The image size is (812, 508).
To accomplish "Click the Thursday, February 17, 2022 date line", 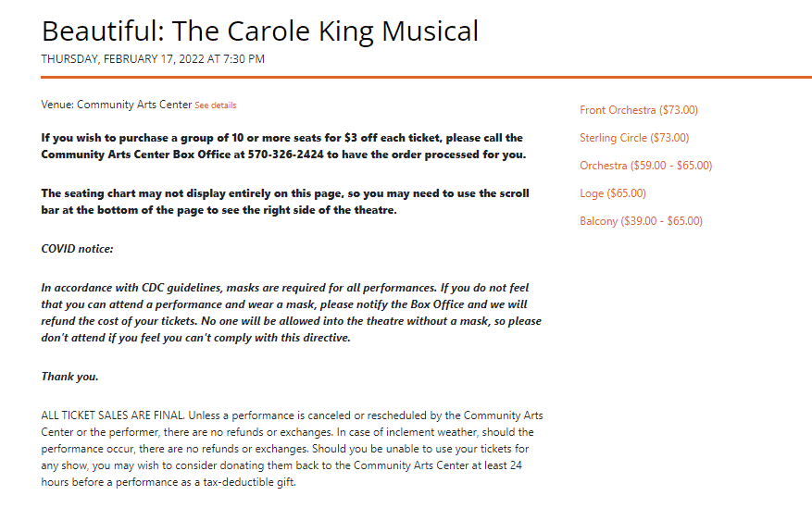I will 153,59.
